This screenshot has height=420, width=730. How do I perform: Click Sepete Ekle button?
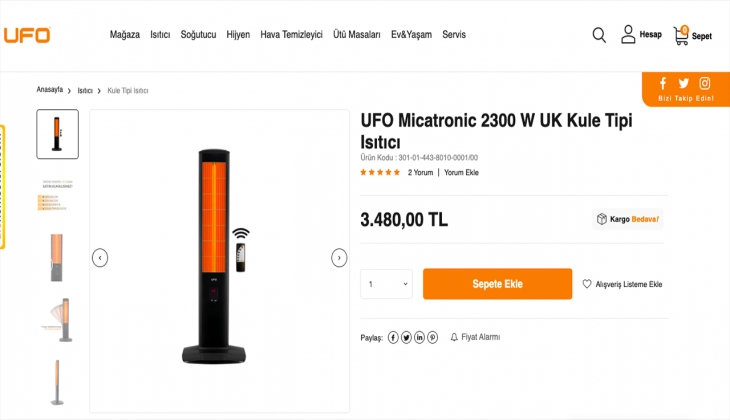point(497,284)
